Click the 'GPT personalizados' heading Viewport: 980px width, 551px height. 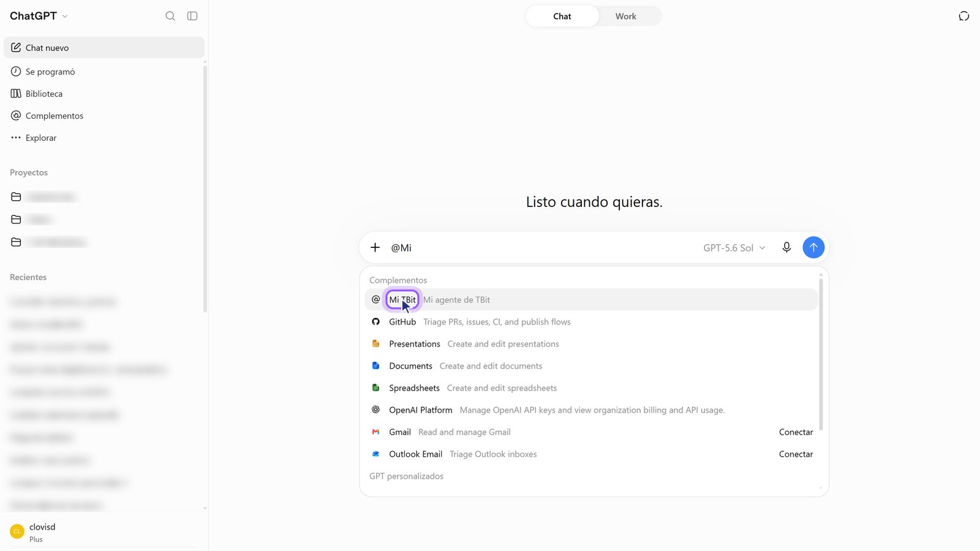(406, 476)
